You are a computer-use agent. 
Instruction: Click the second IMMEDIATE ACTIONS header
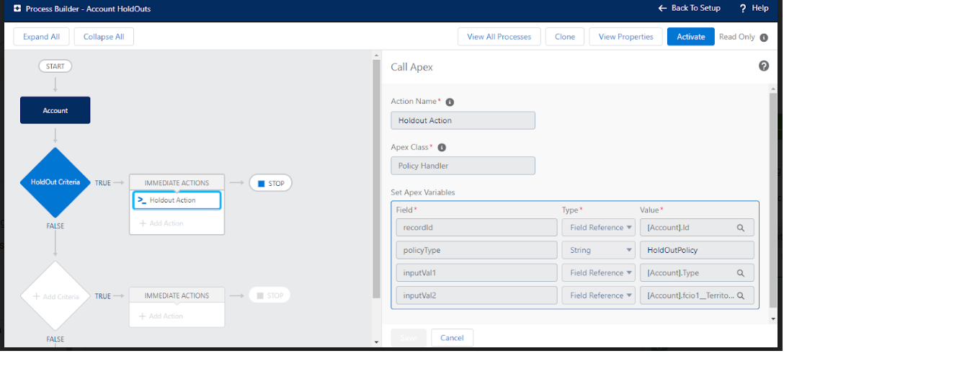click(177, 295)
